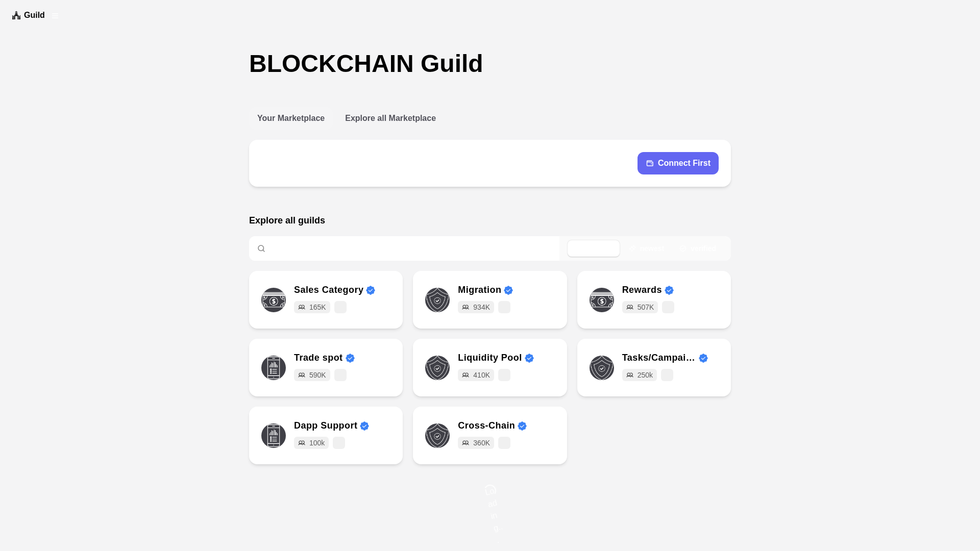Enable the toggle beside 360K on Cross-Chain
Screen dimensions: 980x551
point(504,443)
